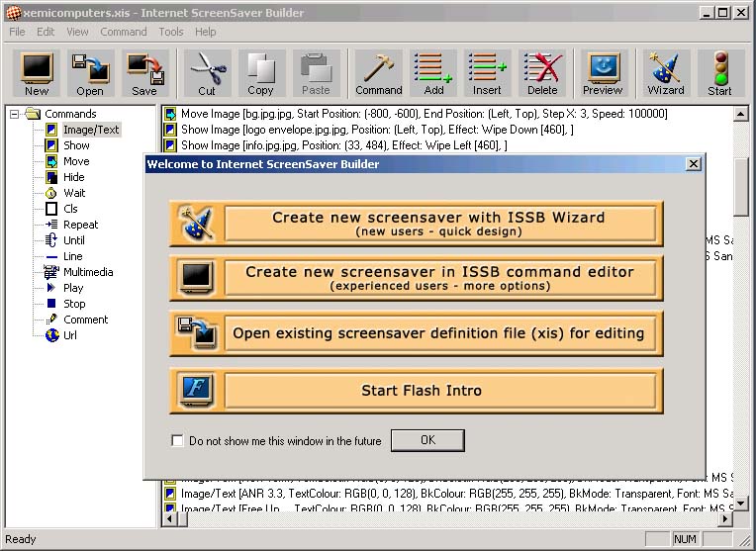The width and height of the screenshot is (756, 551).
Task: Click the Command hammer toolbar icon
Action: (378, 73)
